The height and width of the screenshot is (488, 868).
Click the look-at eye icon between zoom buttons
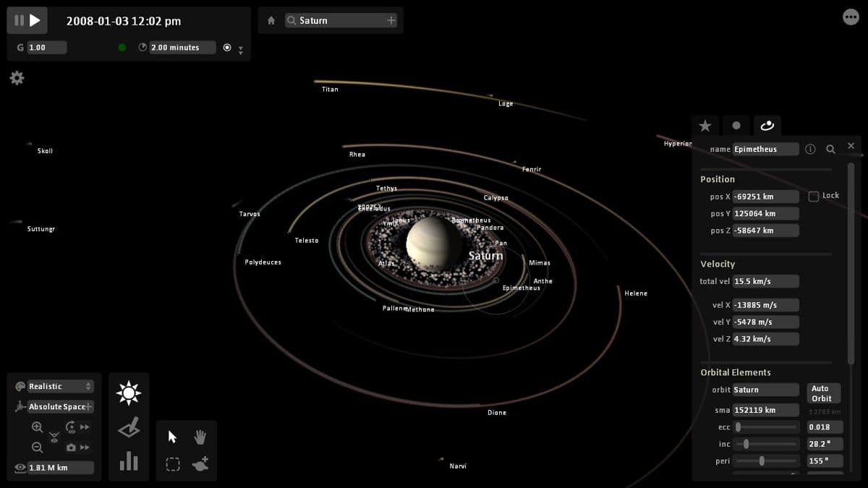coord(54,437)
